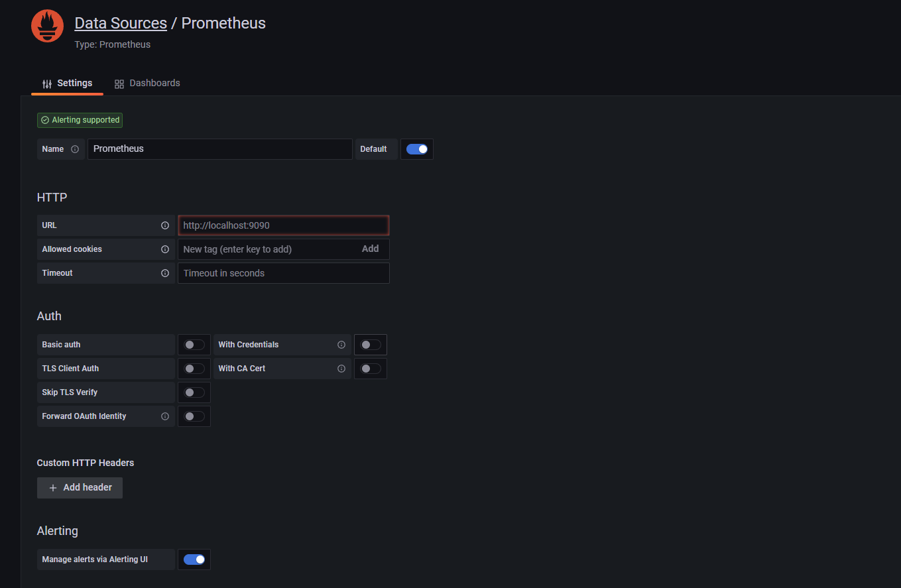This screenshot has height=588, width=901.
Task: Enable the Skip TLS Verify switch
Action: click(194, 392)
